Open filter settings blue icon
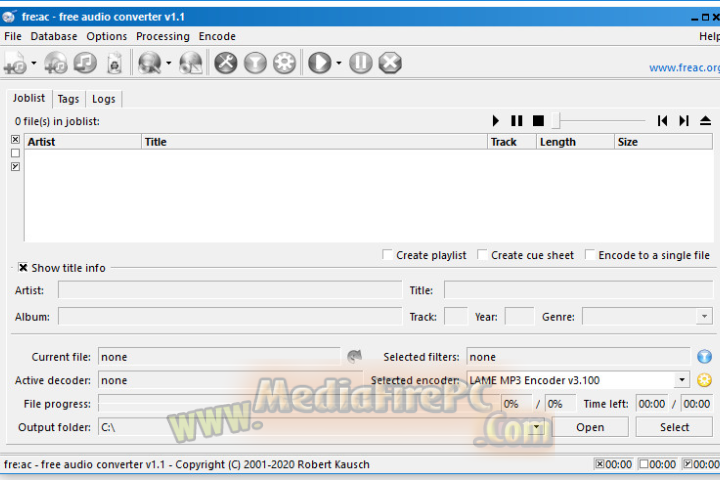 (704, 356)
